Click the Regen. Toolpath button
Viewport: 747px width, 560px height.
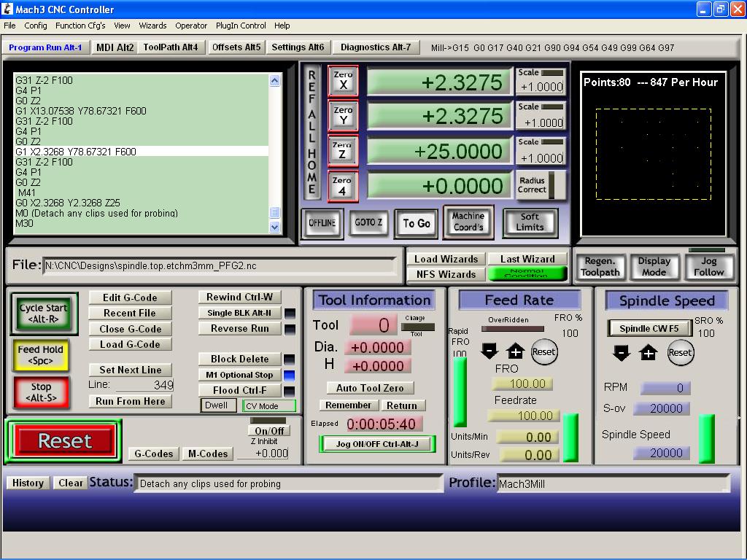coord(600,267)
